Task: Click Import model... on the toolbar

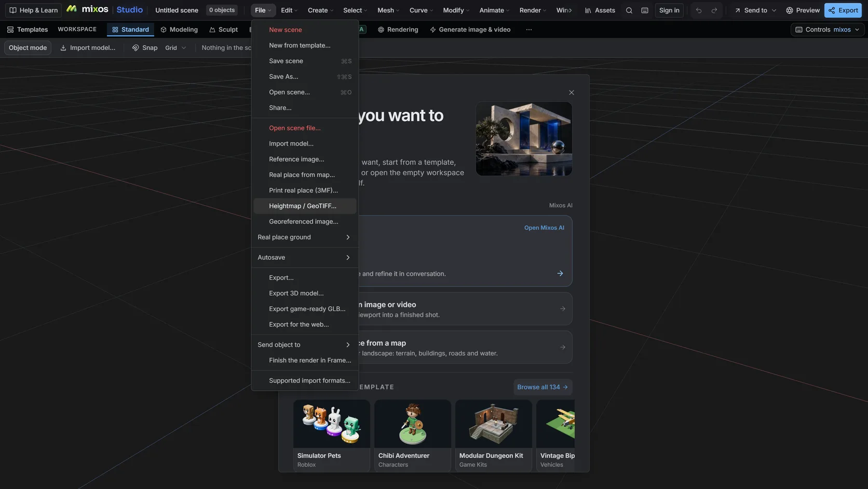Action: coord(88,48)
